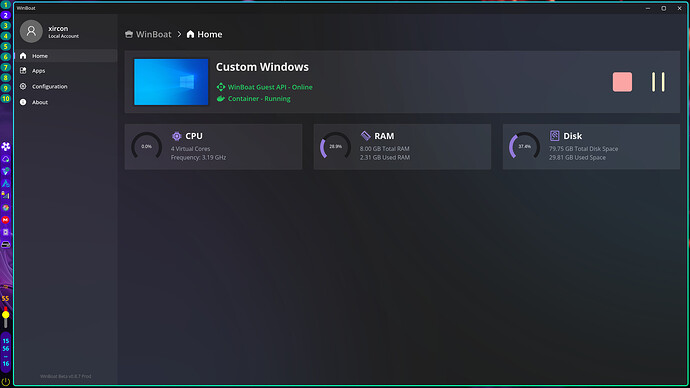Click the CPU chip icon

(176, 136)
